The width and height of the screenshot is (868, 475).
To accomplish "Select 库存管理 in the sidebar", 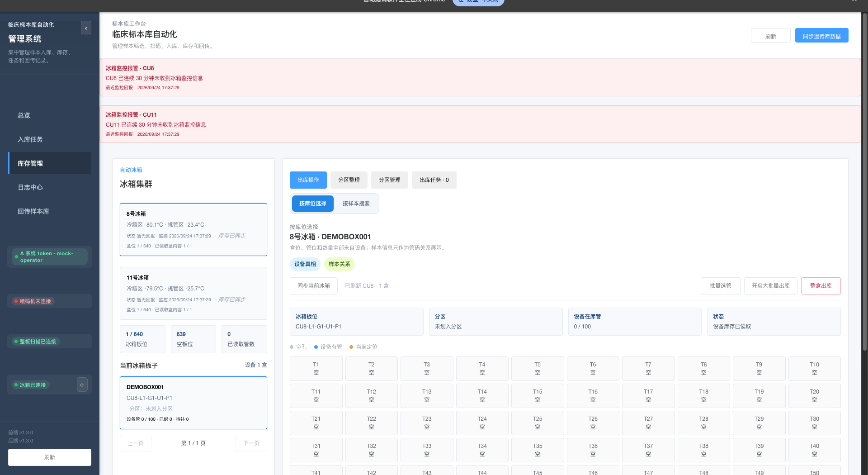I will (x=50, y=163).
